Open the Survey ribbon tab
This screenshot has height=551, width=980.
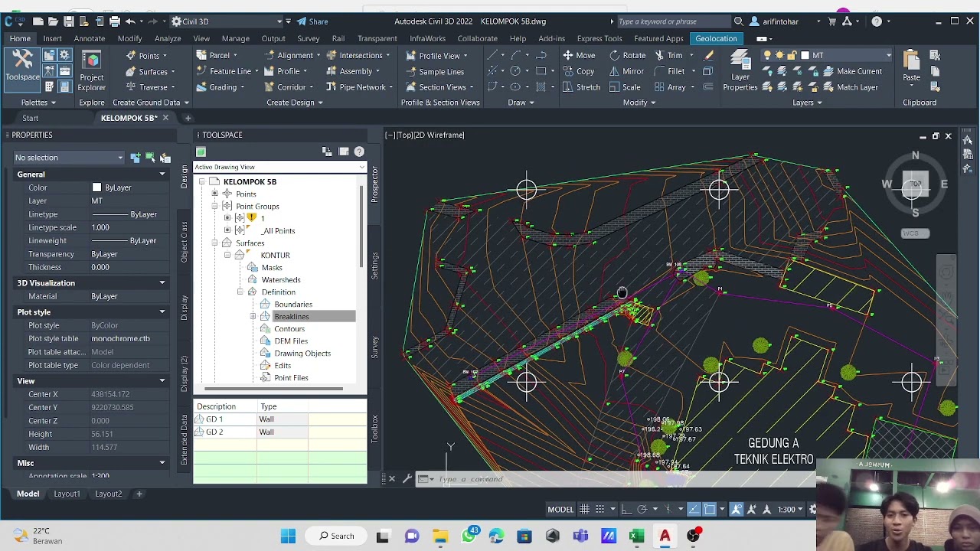(309, 38)
